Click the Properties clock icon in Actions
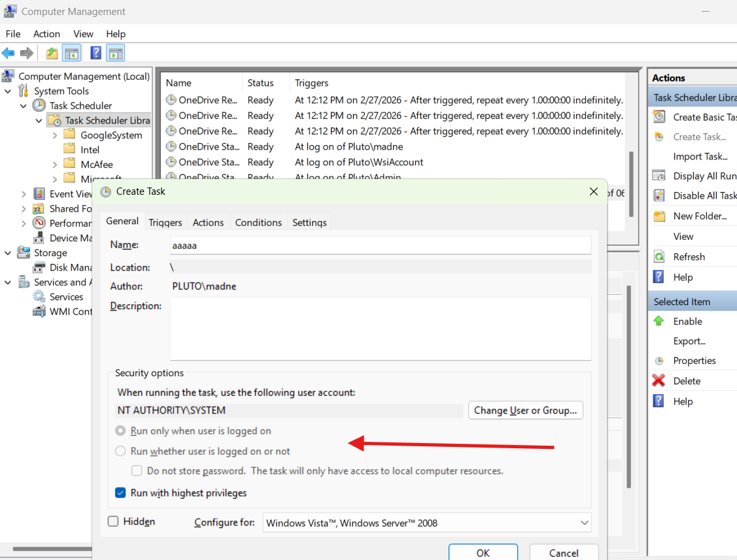This screenshot has width=737, height=560. pos(659,361)
